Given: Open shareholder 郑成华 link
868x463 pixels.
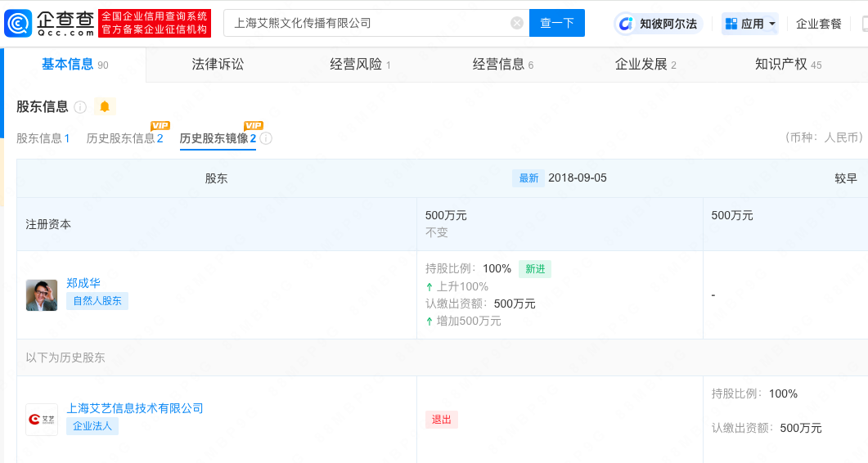Looking at the screenshot, I should 83,283.
